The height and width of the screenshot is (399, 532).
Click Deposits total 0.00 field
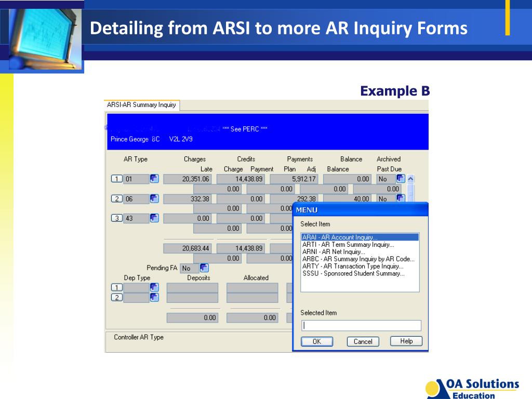point(192,317)
